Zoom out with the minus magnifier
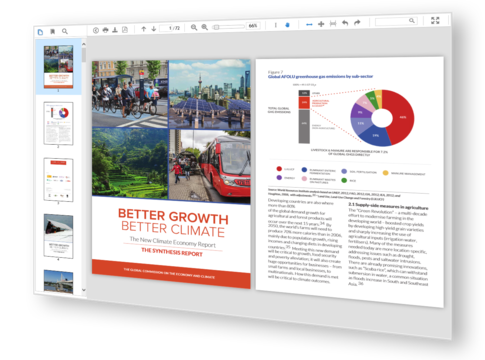The width and height of the screenshot is (485, 360). [x=194, y=27]
